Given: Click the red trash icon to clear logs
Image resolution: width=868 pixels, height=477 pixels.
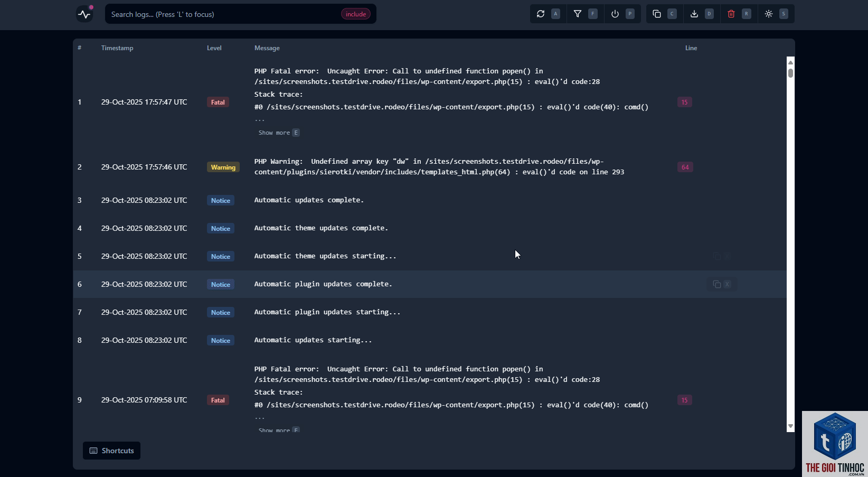Looking at the screenshot, I should click(731, 14).
